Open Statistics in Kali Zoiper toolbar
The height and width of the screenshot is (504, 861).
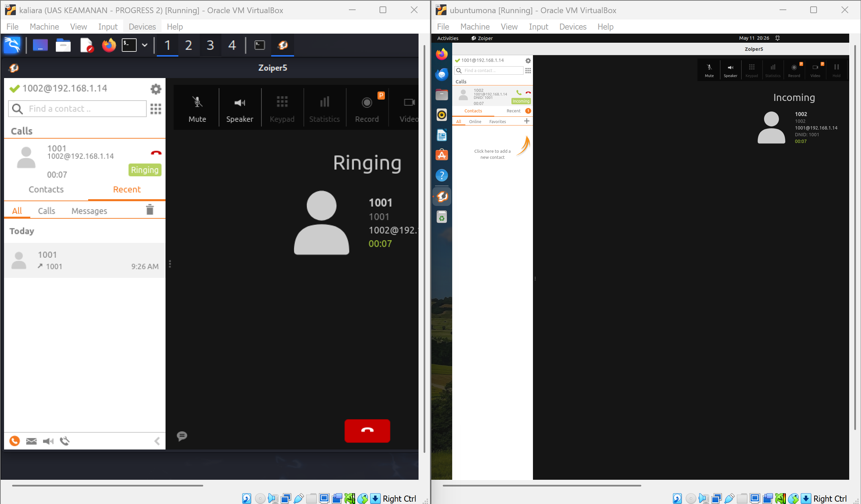coord(324,109)
